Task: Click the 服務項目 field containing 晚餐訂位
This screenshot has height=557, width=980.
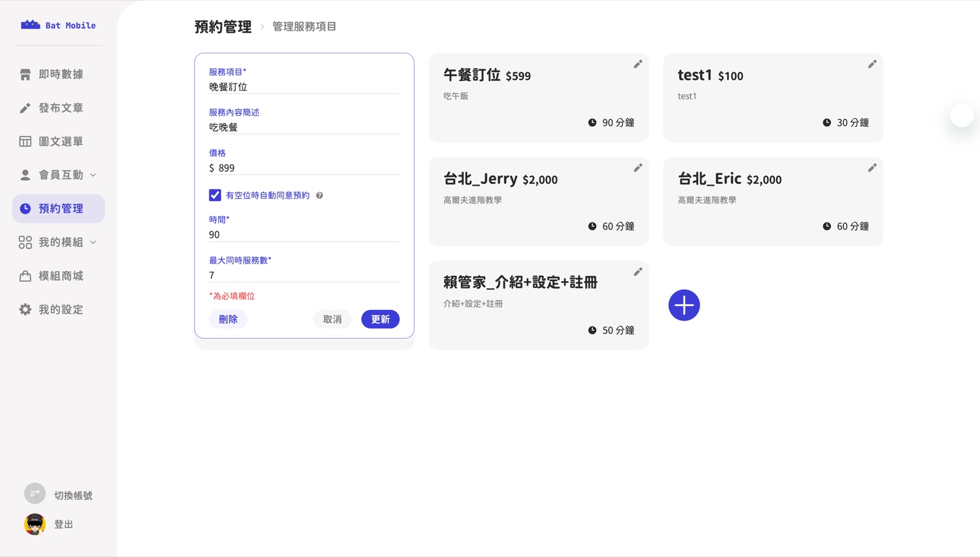Action: (304, 87)
